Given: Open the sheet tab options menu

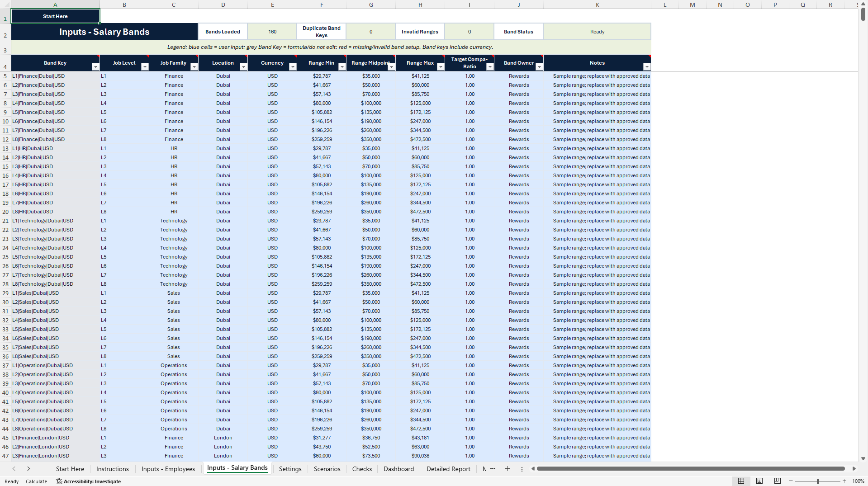Looking at the screenshot, I should [522, 469].
